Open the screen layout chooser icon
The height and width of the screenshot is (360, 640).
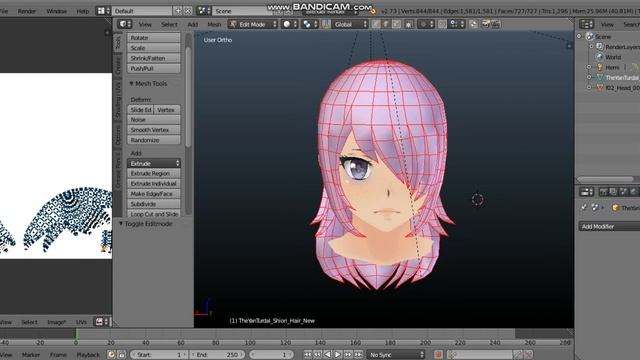[103, 11]
